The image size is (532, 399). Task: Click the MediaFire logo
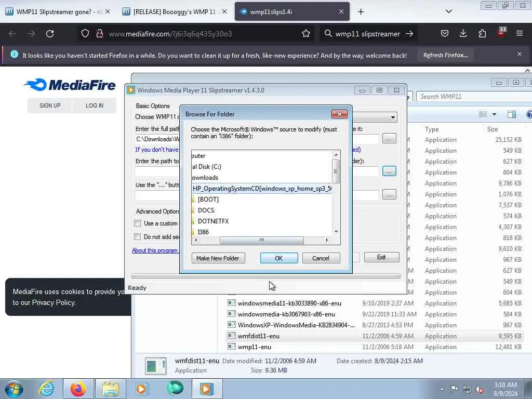click(x=70, y=85)
